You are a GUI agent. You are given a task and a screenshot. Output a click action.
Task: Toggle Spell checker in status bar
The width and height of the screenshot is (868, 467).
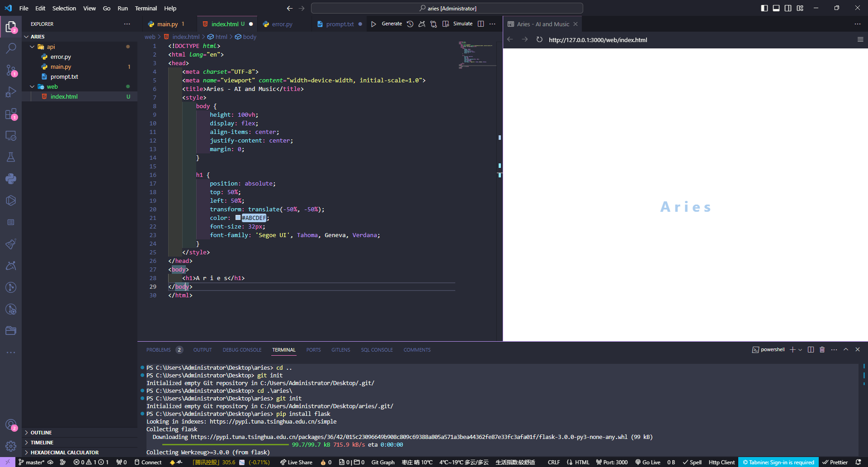pyautogui.click(x=692, y=462)
